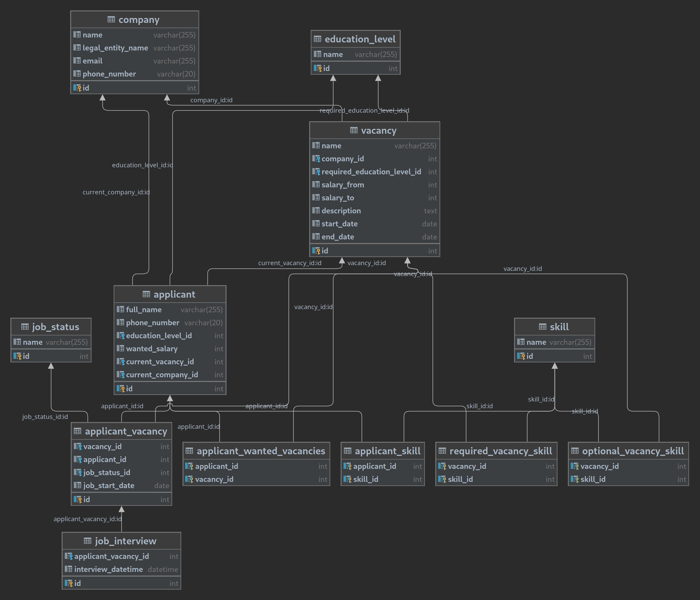Select legal_entity_name column in company table
The width and height of the screenshot is (700, 600).
[115, 48]
